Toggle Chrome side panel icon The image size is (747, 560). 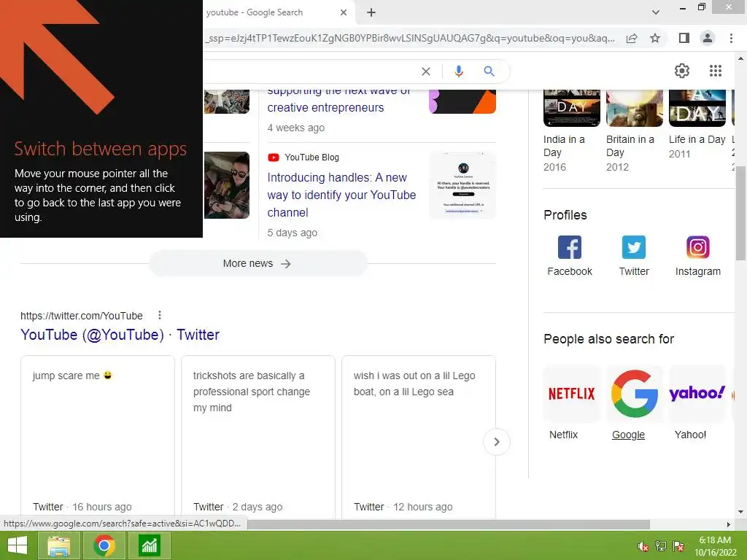tap(684, 38)
